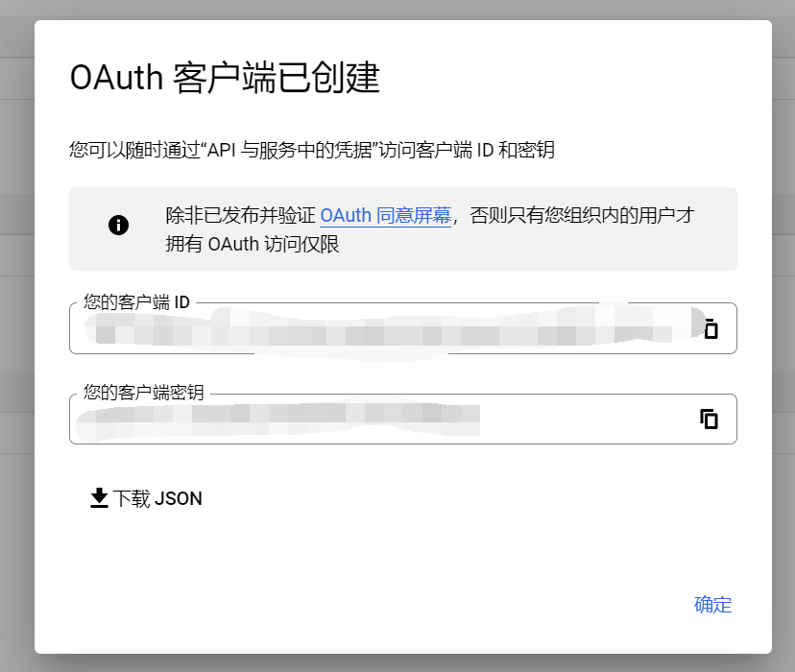This screenshot has width=795, height=672.
Task: Click the dimmed backdrop left of dialog
Action: click(x=16, y=336)
